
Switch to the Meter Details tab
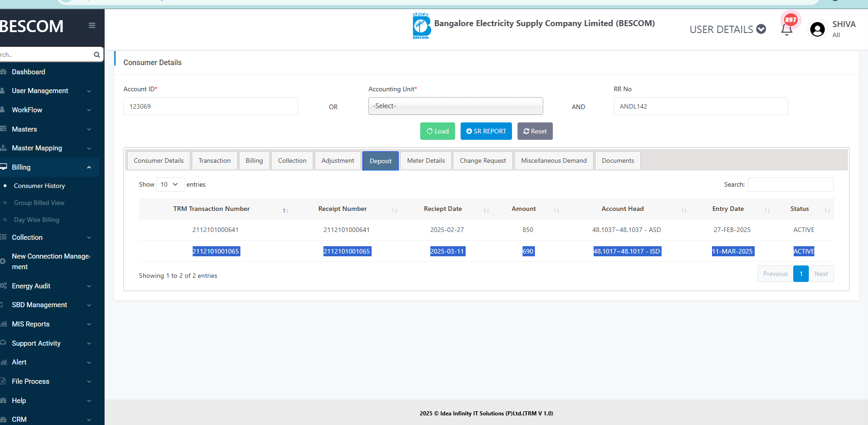426,160
